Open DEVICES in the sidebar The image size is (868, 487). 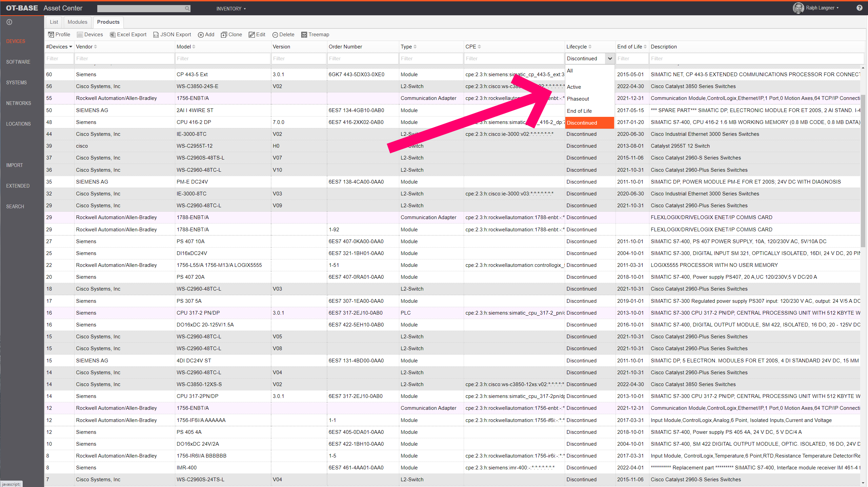(16, 41)
